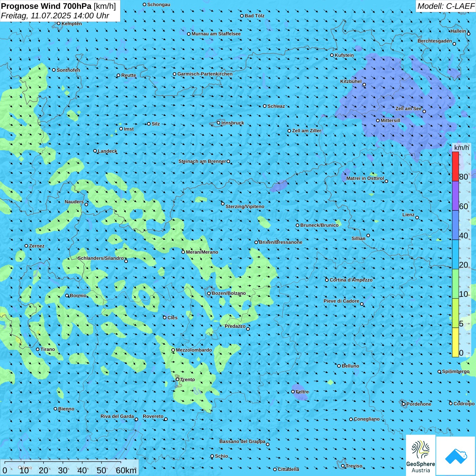The width and height of the screenshot is (476, 476).
Task: Click the 'Meran/Merano' label
Action: click(202, 252)
